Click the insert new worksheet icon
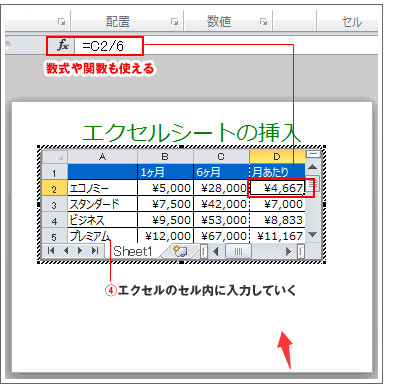 pyautogui.click(x=180, y=251)
